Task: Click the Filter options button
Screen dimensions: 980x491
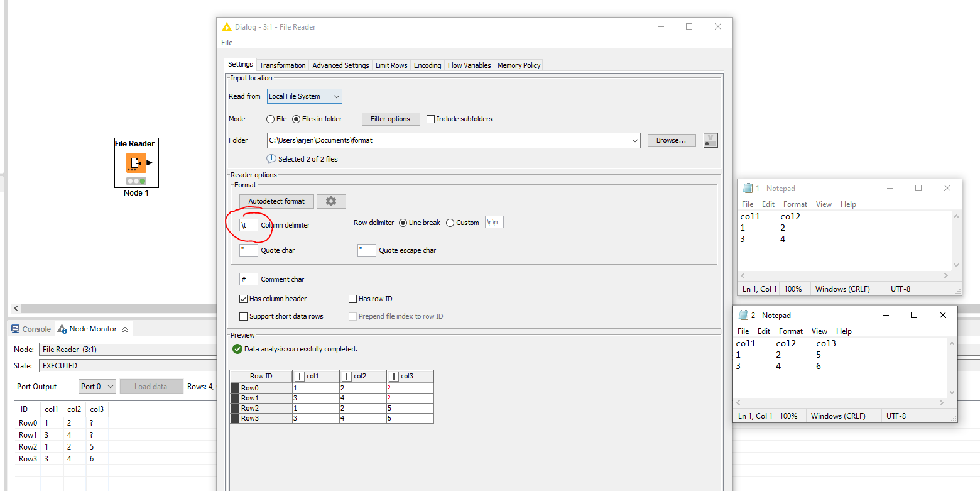Action: (x=390, y=119)
